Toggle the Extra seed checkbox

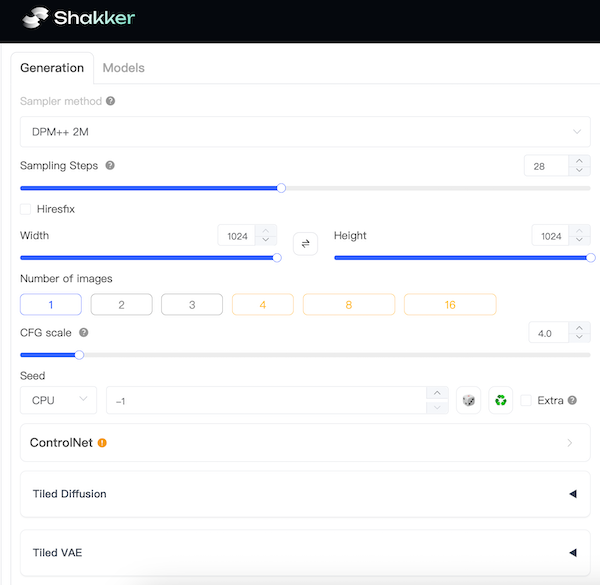[526, 401]
